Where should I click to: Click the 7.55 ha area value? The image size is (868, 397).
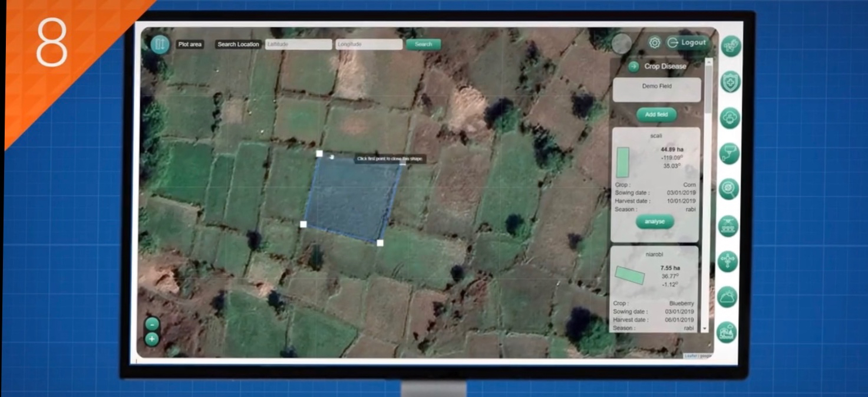(670, 268)
